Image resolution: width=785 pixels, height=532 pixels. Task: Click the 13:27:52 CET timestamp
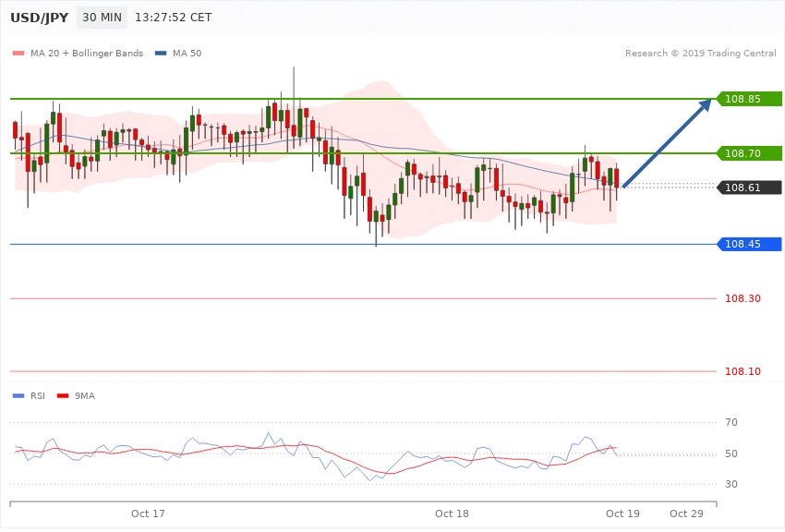[x=174, y=18]
